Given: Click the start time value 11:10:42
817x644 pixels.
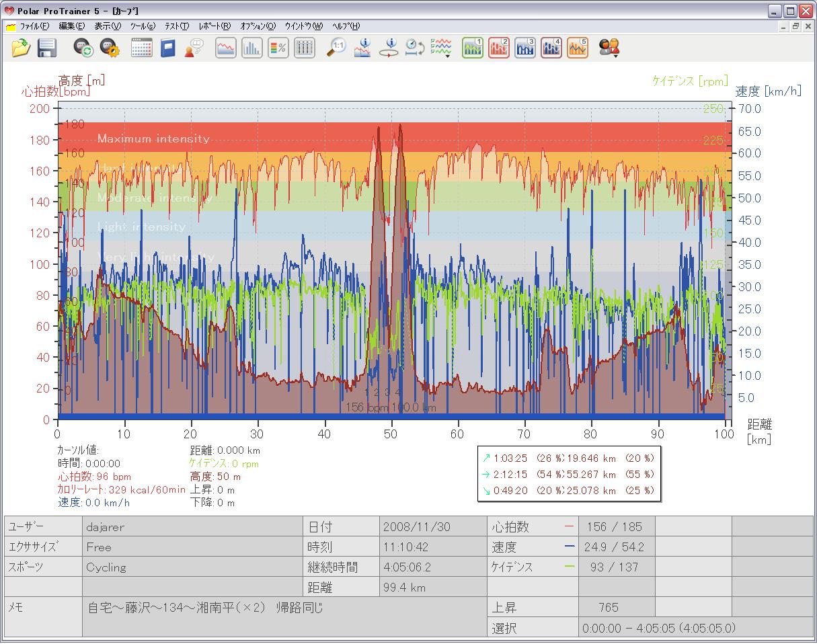Looking at the screenshot, I should 433,547.
